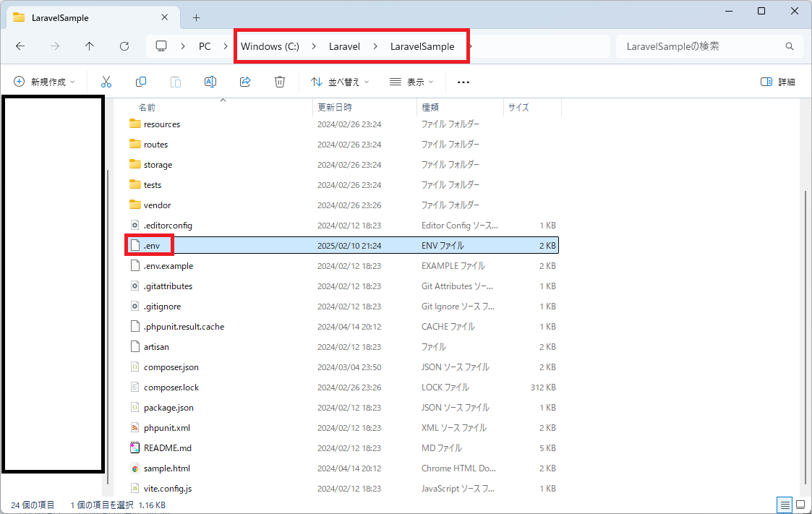Image resolution: width=812 pixels, height=514 pixels.
Task: Select the Cut tool icon
Action: (106, 81)
